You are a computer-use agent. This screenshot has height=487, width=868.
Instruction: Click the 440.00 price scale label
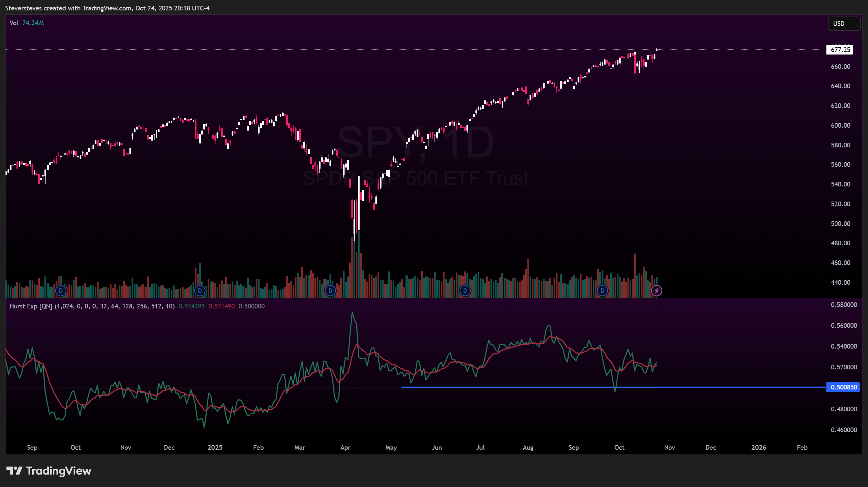tap(840, 283)
